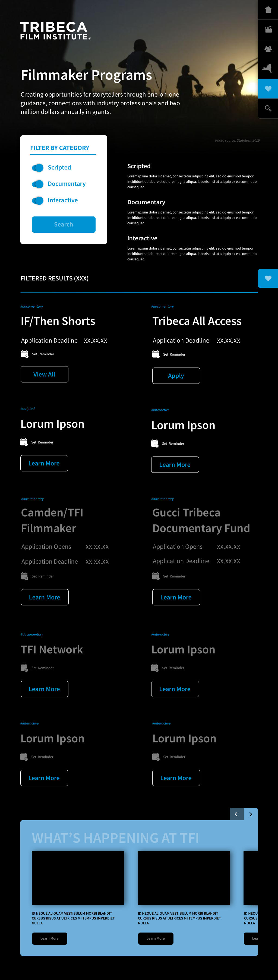Click the Camden/TFI Filmmaker title
Image resolution: width=278 pixels, height=980 pixels.
click(52, 521)
